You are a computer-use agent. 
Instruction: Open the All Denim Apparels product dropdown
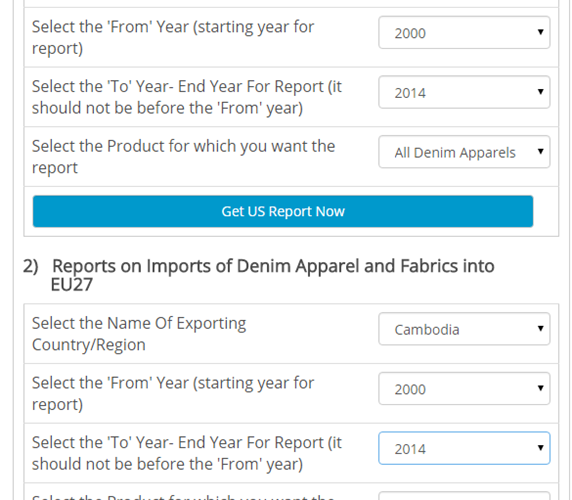coord(464,152)
